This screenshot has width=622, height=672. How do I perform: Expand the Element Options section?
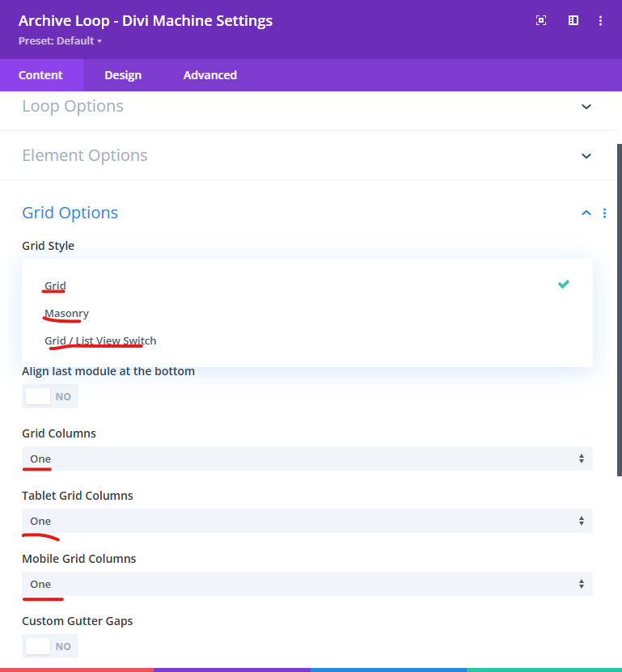click(586, 155)
